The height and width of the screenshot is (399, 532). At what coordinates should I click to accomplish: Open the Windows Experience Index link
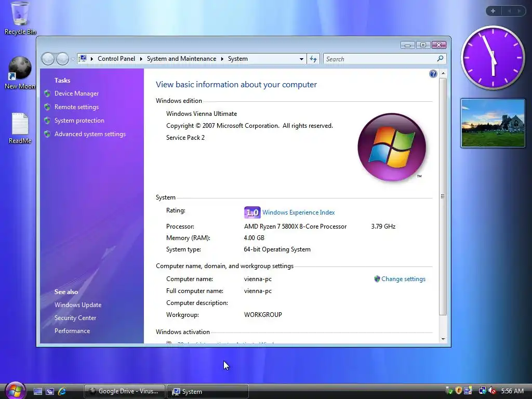(299, 212)
